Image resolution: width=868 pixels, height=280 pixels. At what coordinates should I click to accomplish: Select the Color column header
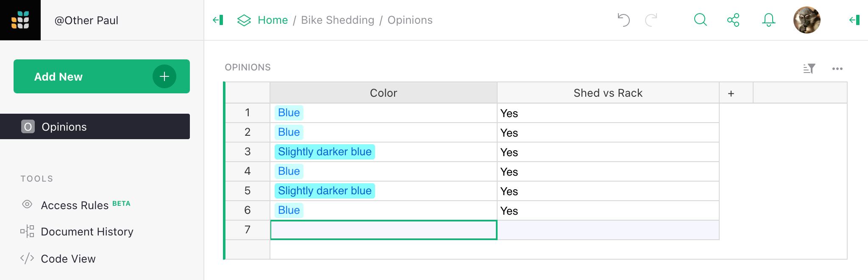click(383, 93)
